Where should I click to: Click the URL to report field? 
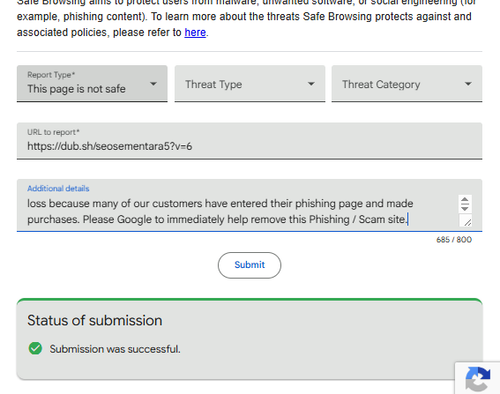[x=249, y=141]
